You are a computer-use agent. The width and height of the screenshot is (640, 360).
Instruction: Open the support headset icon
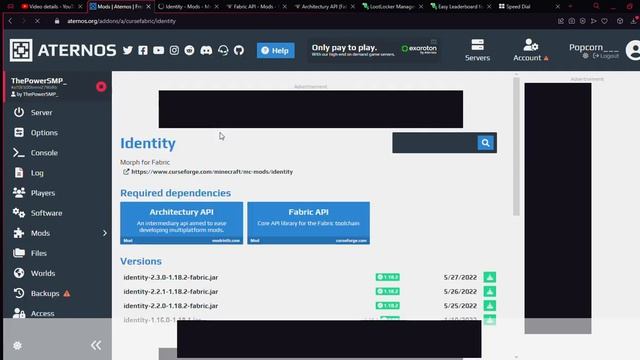click(x=223, y=50)
